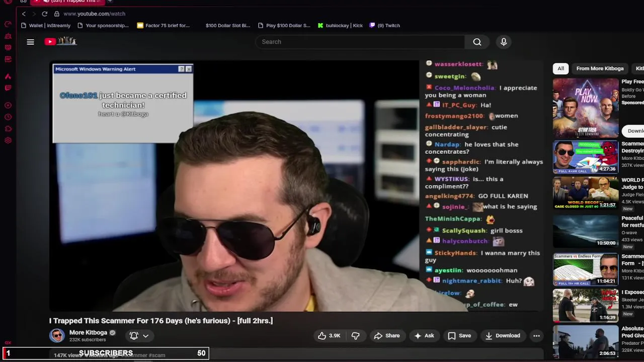Open settings gear in Opera sidebar
This screenshot has width=644, height=362.
point(8,140)
